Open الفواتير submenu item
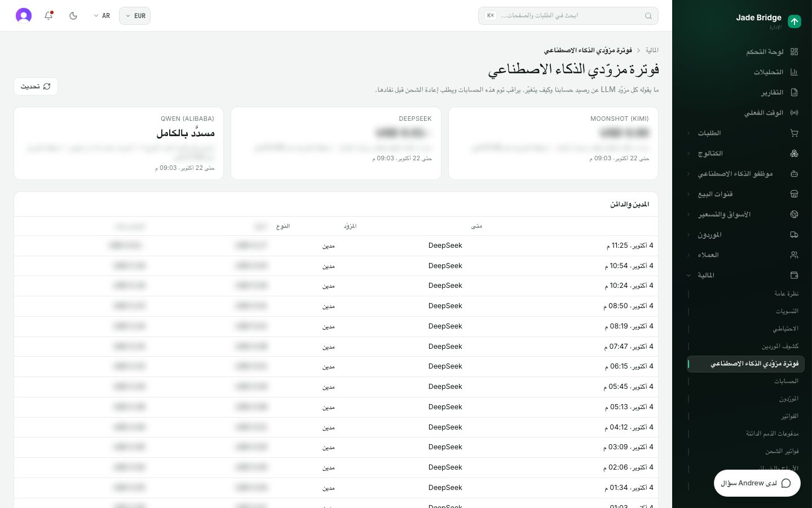 789,416
